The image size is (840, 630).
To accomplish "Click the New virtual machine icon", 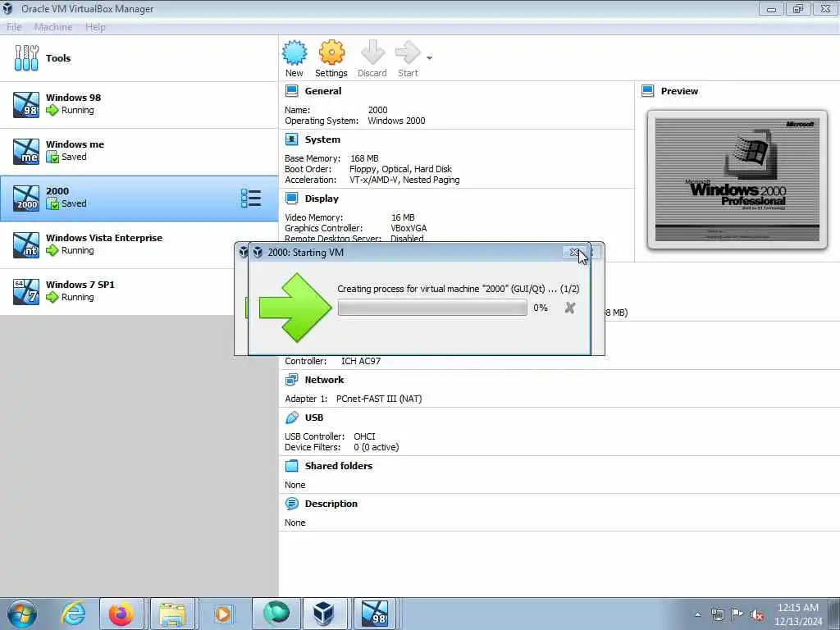I will (294, 52).
